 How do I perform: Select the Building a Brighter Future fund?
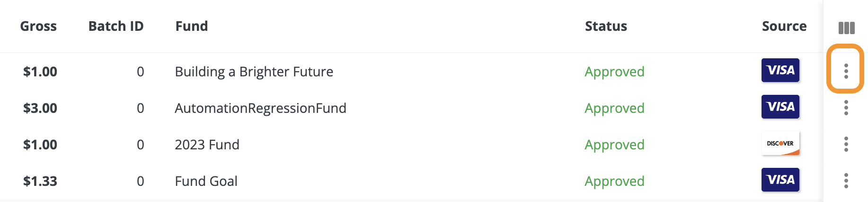[254, 72]
